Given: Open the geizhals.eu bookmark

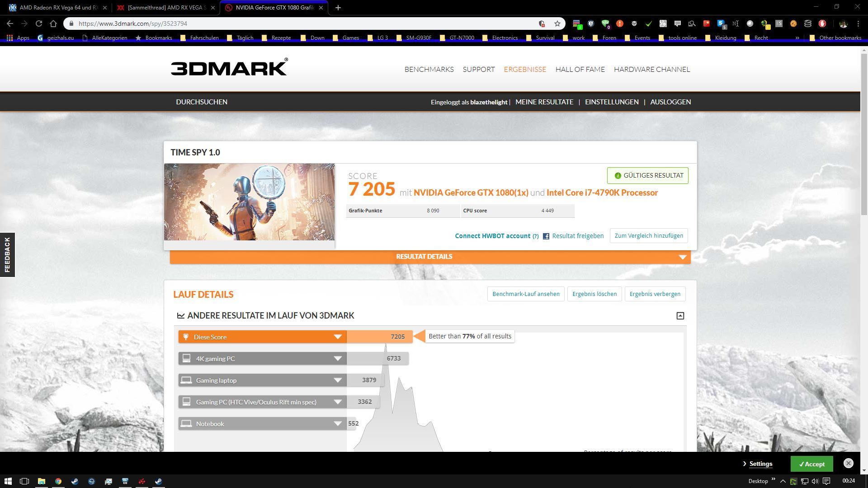Looking at the screenshot, I should 56,38.
